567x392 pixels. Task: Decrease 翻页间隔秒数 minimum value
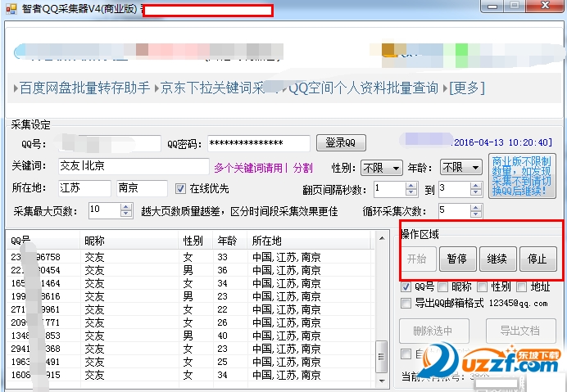(411, 193)
